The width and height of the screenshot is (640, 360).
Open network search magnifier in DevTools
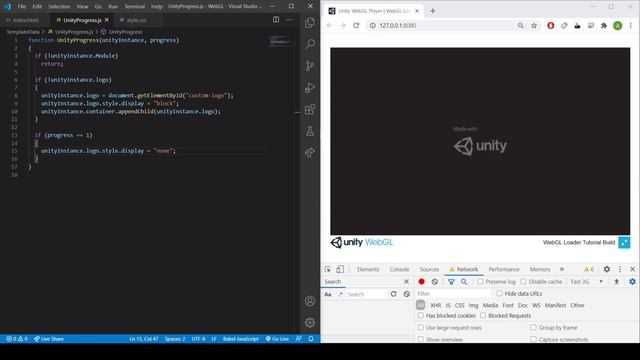(x=464, y=282)
